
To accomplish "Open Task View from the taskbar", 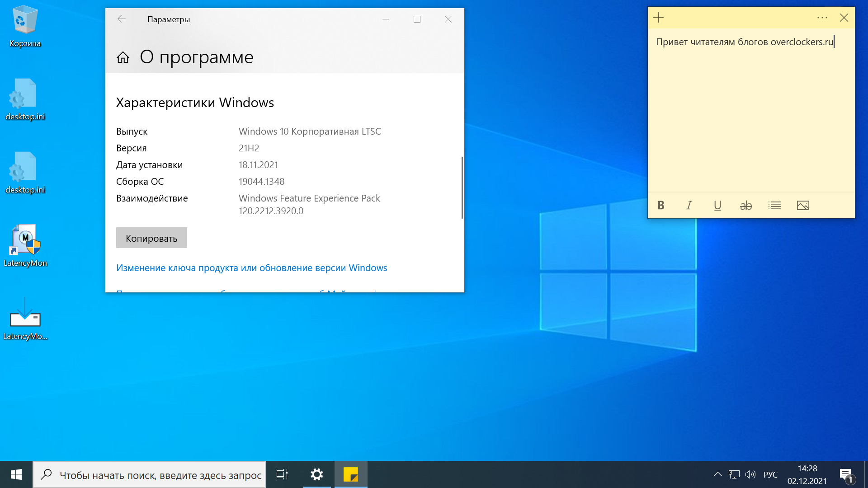I will (x=282, y=474).
